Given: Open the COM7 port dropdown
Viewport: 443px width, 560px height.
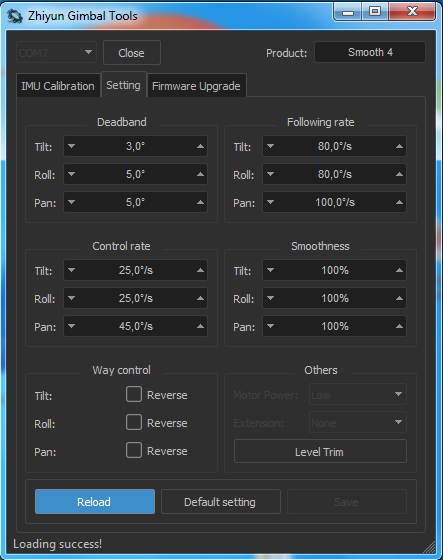Looking at the screenshot, I should pos(56,52).
